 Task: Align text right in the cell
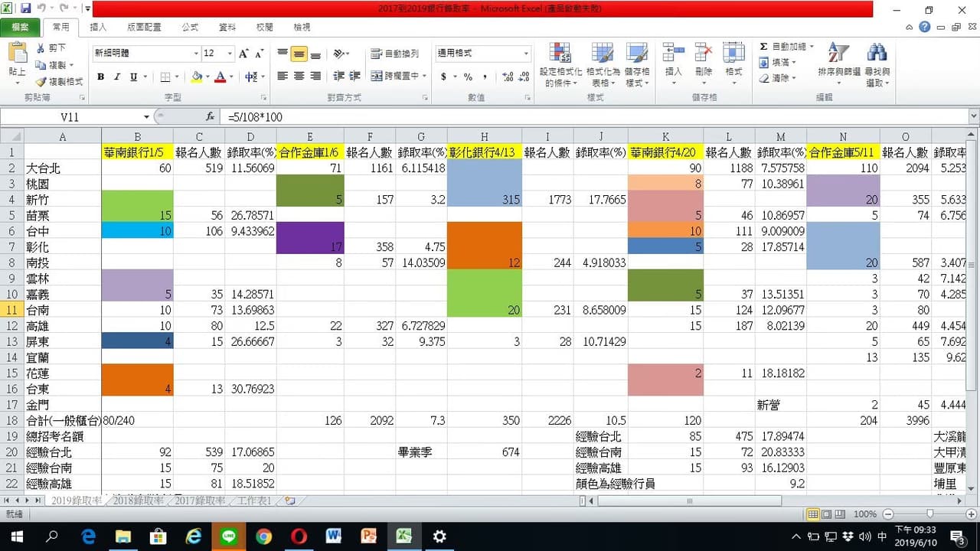pyautogui.click(x=315, y=77)
